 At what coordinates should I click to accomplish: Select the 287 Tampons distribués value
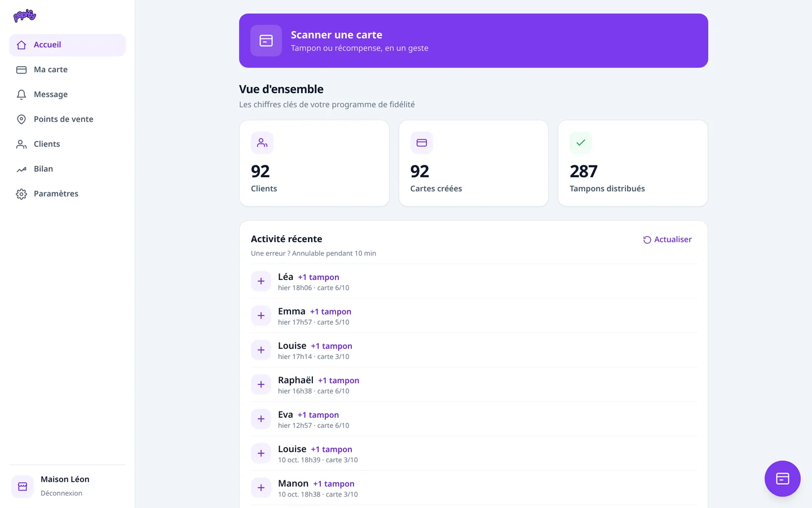pyautogui.click(x=584, y=171)
